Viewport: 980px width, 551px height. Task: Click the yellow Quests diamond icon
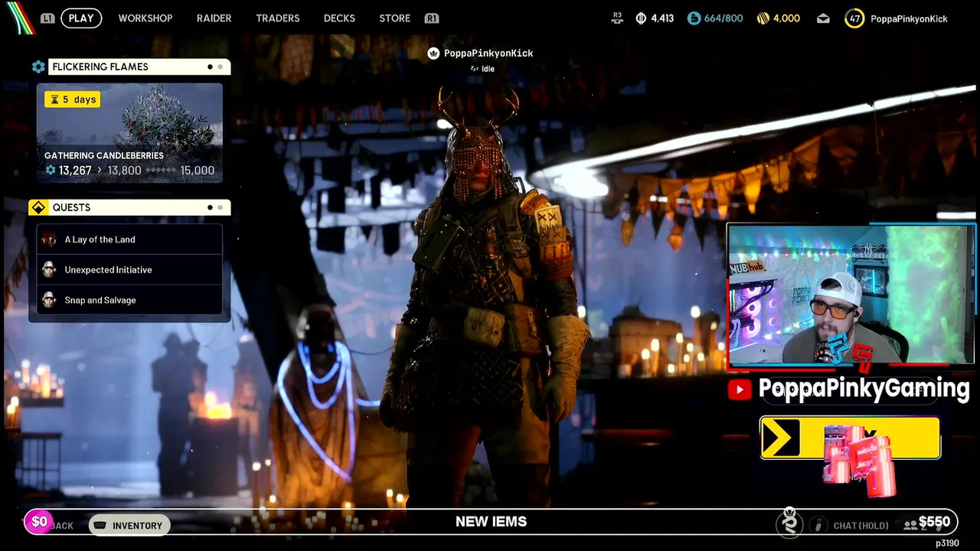click(x=38, y=207)
